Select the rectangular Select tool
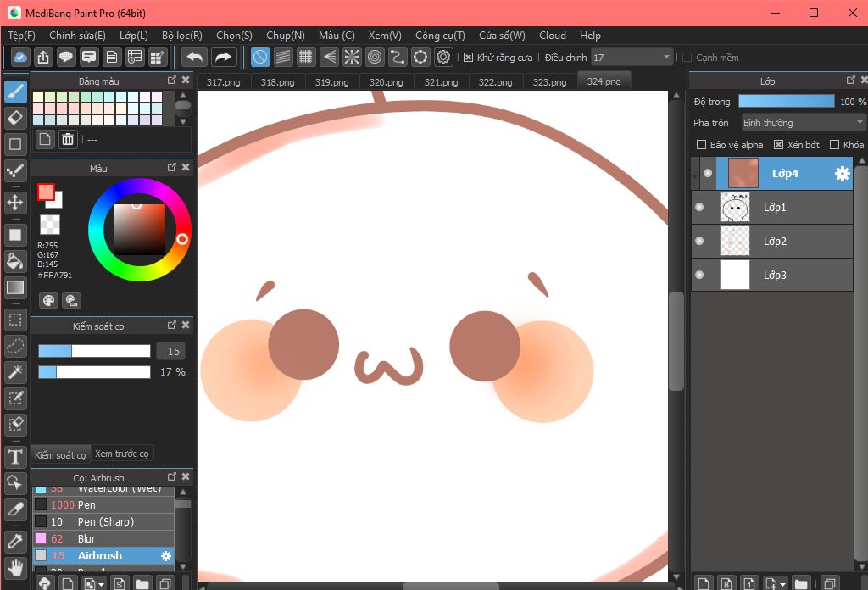 point(15,320)
